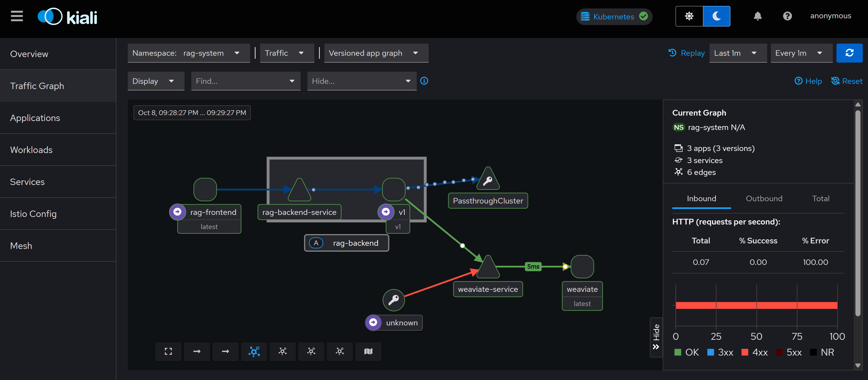This screenshot has height=380, width=868.
Task: Open the notifications bell
Action: 758,16
